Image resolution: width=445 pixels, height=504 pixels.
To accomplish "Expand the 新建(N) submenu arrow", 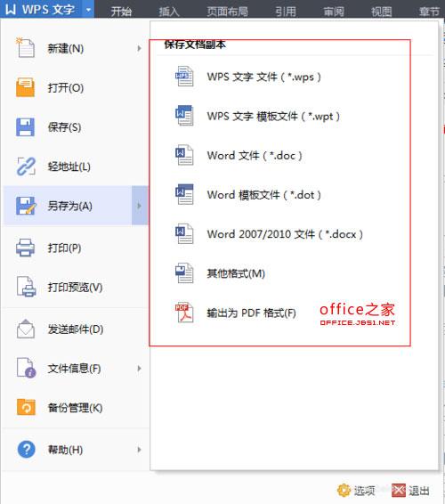I will click(x=139, y=48).
